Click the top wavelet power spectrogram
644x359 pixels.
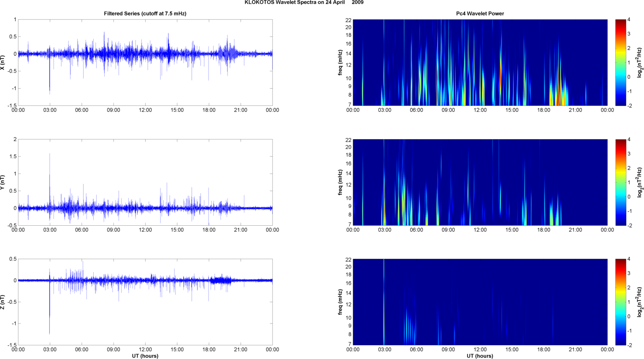pyautogui.click(x=480, y=62)
